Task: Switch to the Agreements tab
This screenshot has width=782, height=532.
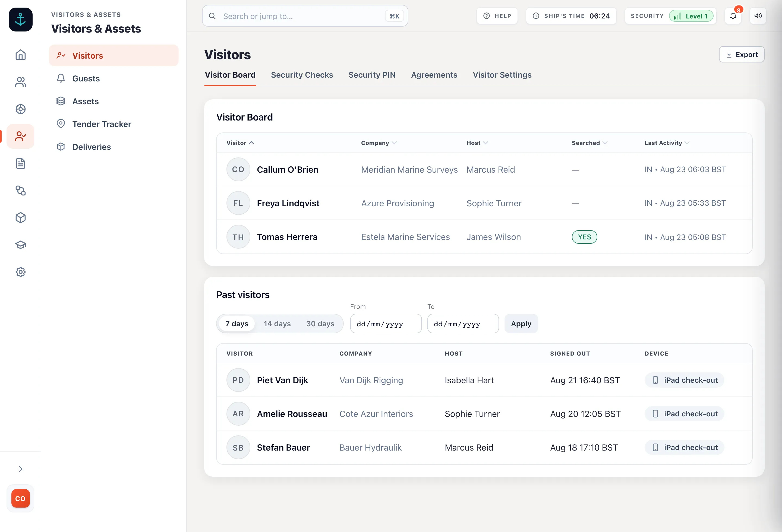Action: [x=434, y=75]
